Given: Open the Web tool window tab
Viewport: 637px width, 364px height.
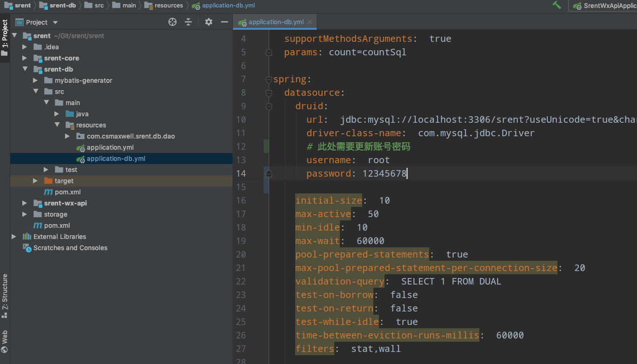Looking at the screenshot, I should pyautogui.click(x=5, y=341).
